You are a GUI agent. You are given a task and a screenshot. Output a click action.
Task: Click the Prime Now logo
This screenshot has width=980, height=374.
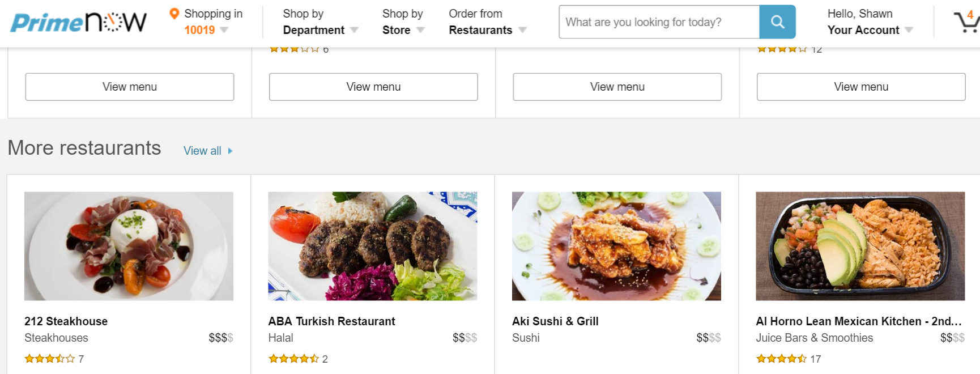(x=76, y=22)
